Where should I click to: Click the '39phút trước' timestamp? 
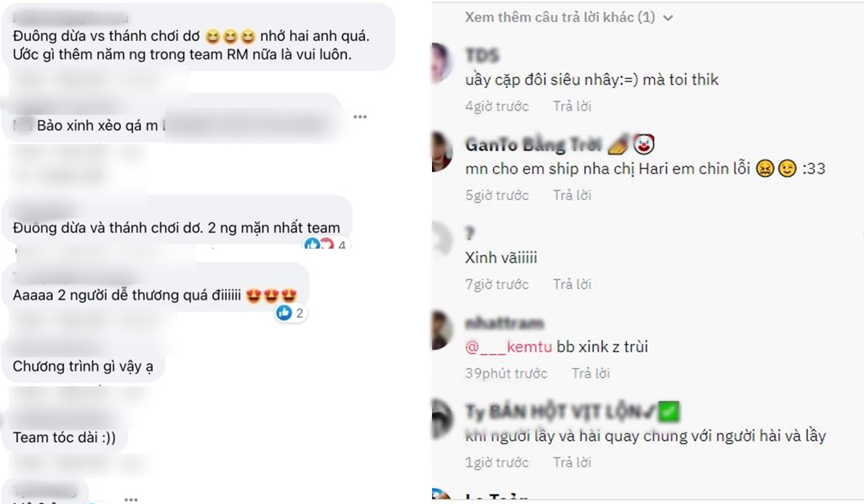point(506,373)
